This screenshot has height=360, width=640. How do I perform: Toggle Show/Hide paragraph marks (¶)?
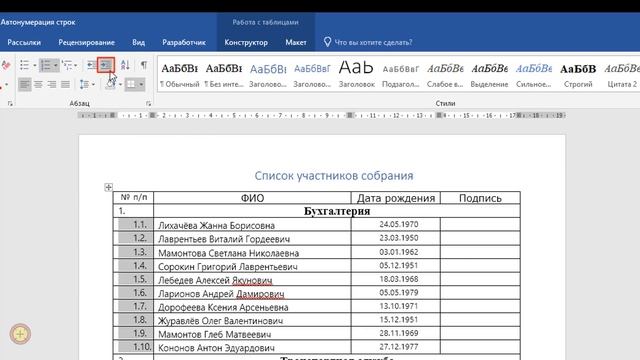click(144, 65)
